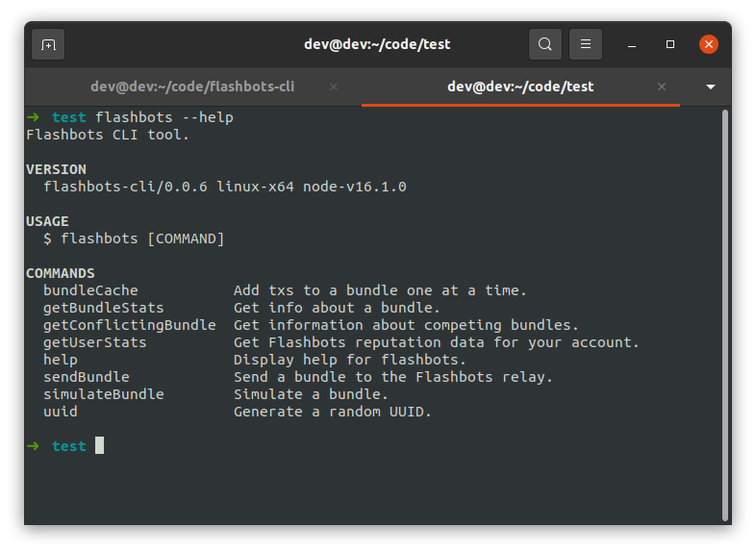The width and height of the screenshot is (756, 552).
Task: Open a new terminal tab
Action: [x=48, y=45]
